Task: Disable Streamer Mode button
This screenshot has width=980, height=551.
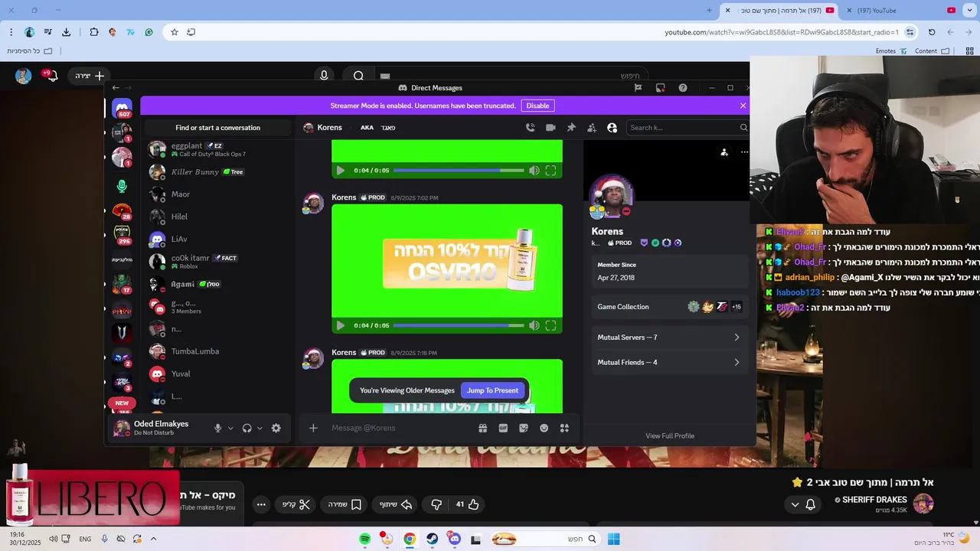Action: [537, 106]
